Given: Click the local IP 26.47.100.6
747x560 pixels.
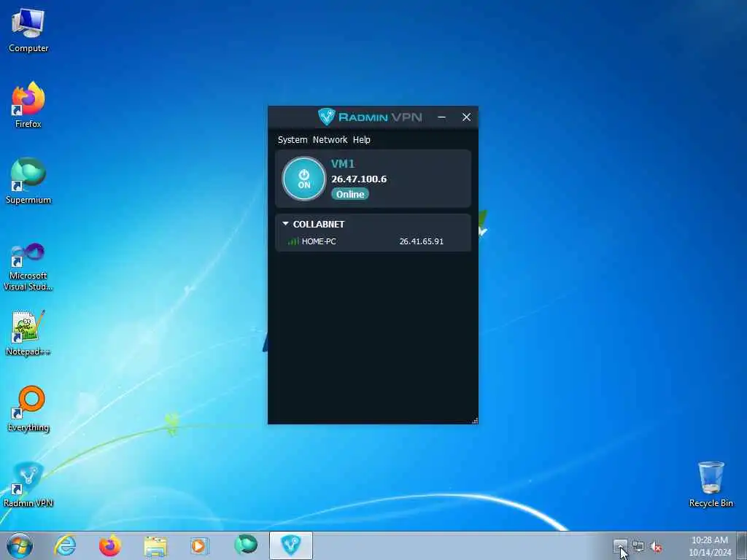Looking at the screenshot, I should point(359,179).
